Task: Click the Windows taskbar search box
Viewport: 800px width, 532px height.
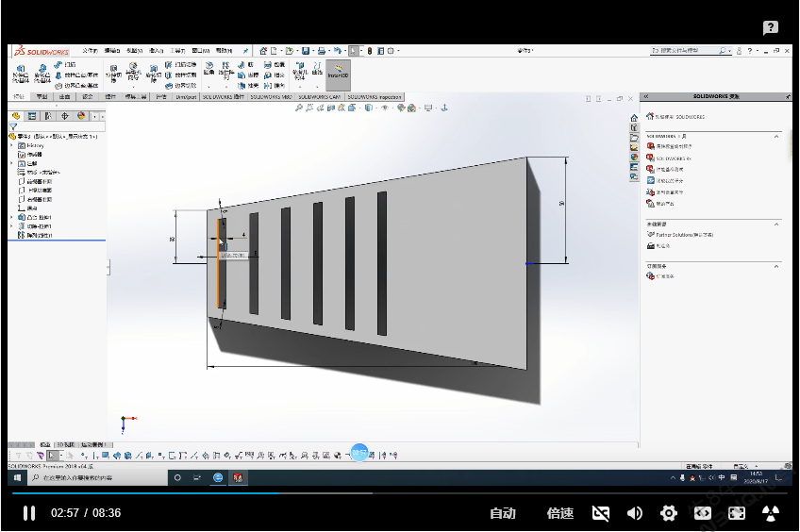Action: click(97, 478)
